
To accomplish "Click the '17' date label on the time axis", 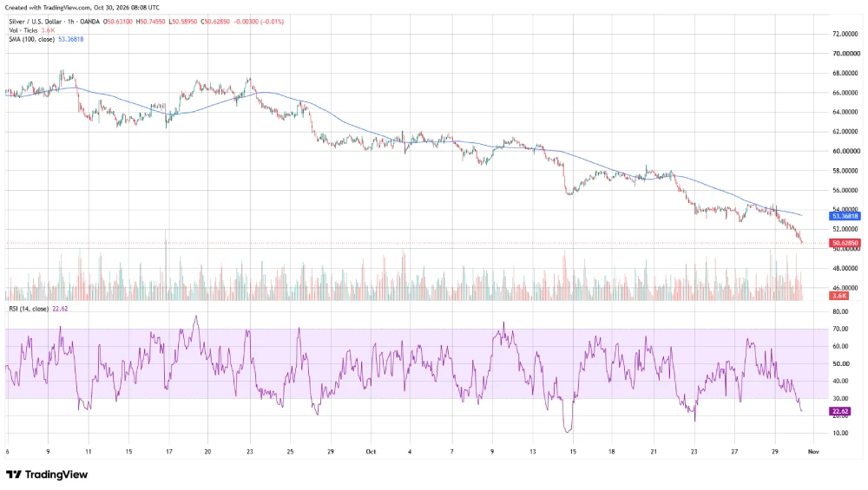I will click(x=169, y=452).
